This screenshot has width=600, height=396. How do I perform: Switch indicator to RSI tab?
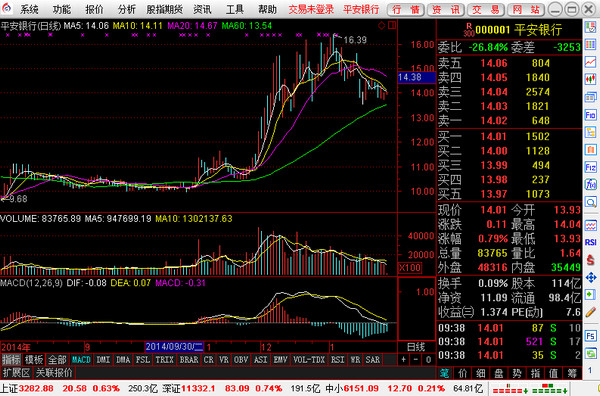[338, 360]
